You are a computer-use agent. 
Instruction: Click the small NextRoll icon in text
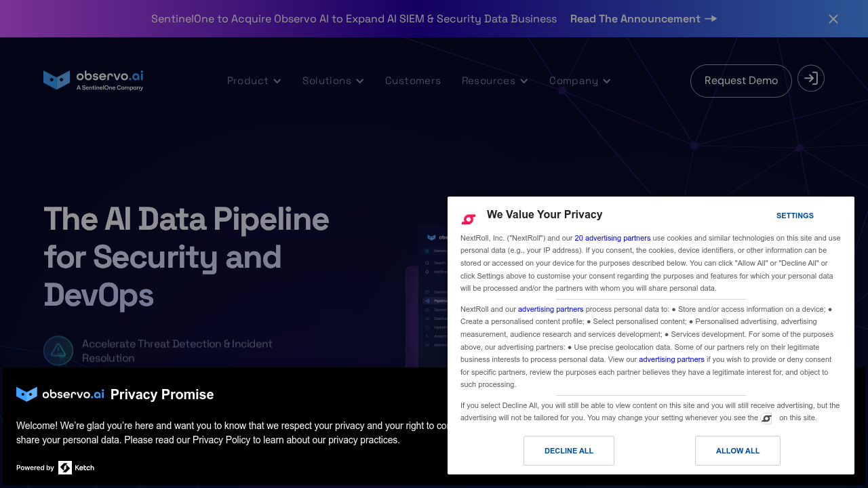coord(766,418)
